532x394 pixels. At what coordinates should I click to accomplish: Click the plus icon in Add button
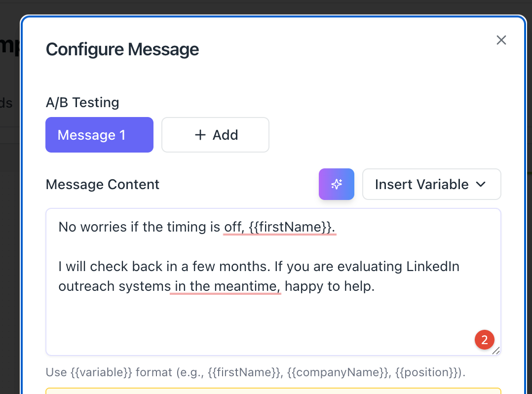[200, 135]
